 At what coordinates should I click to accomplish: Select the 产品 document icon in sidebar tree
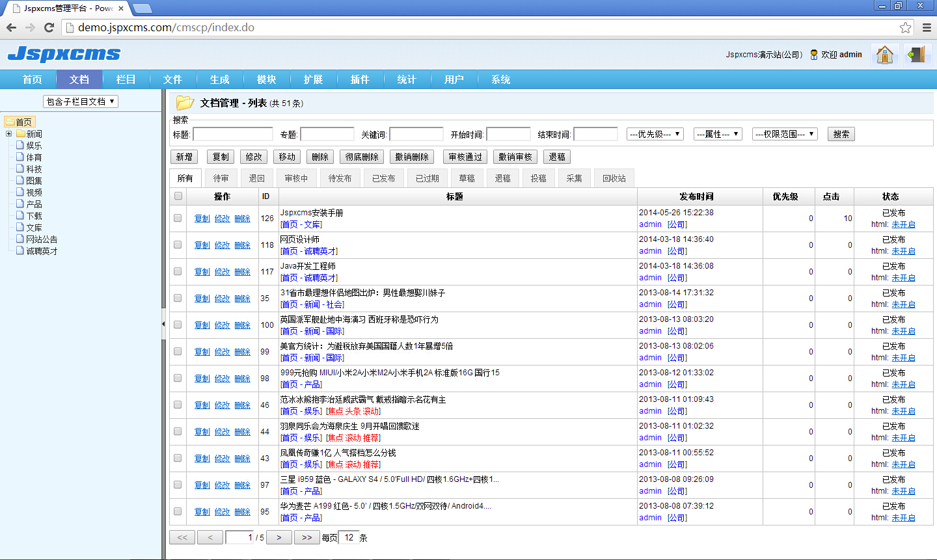point(20,204)
